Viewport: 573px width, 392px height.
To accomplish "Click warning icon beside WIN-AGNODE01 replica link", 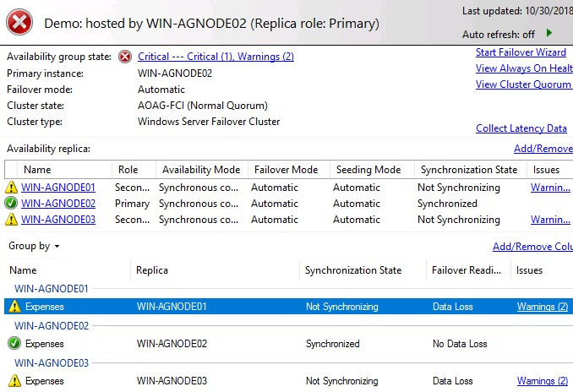I will coord(12,188).
